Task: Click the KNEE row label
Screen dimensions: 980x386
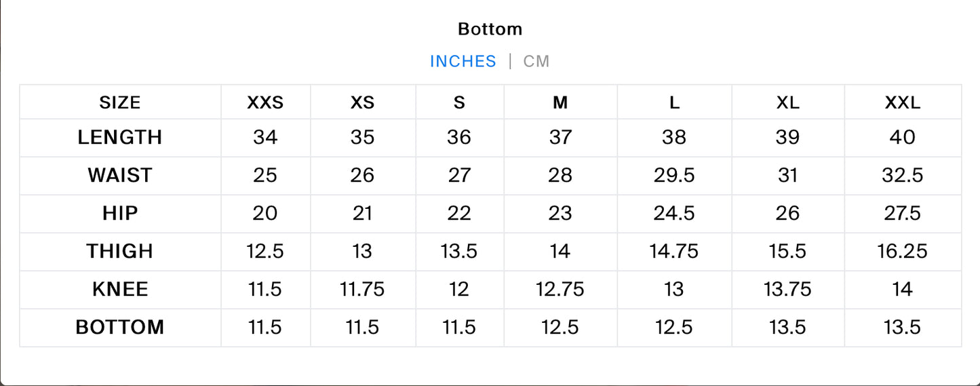Action: point(120,290)
